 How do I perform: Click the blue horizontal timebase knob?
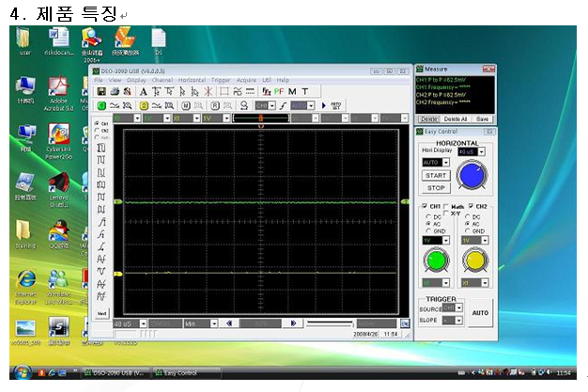pos(472,176)
